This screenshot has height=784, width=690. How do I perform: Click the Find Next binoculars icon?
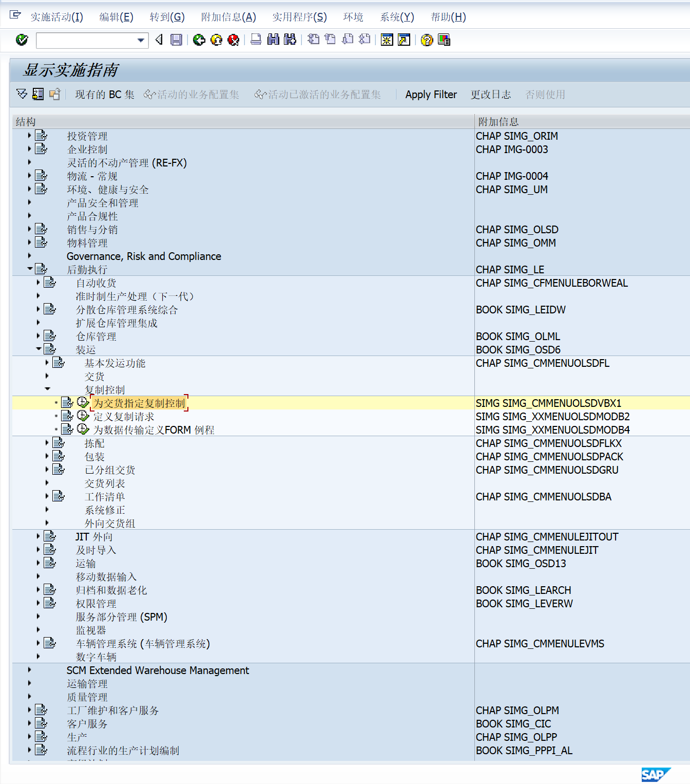tap(290, 40)
